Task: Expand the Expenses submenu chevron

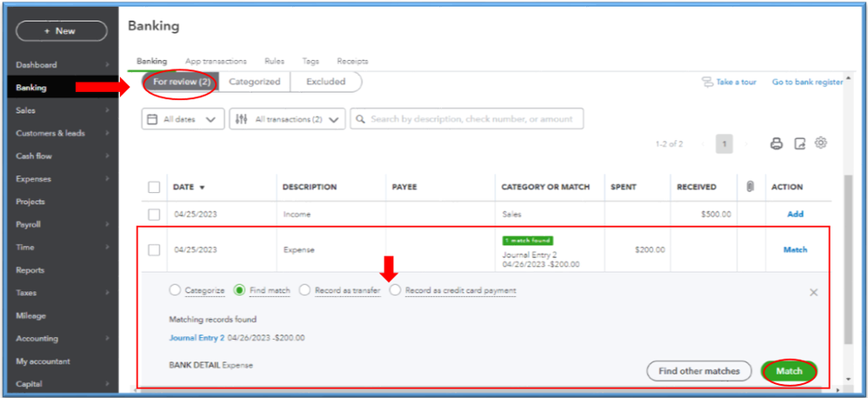Action: [107, 179]
